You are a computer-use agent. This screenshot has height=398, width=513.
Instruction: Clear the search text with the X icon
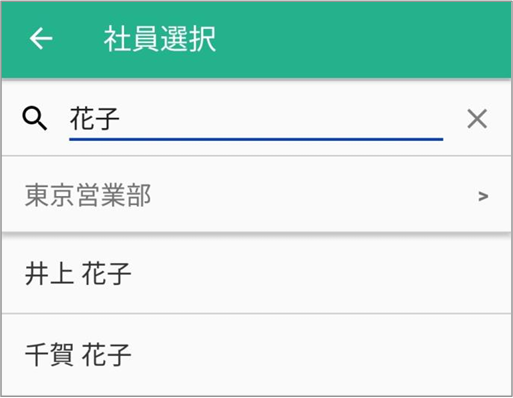(x=477, y=118)
